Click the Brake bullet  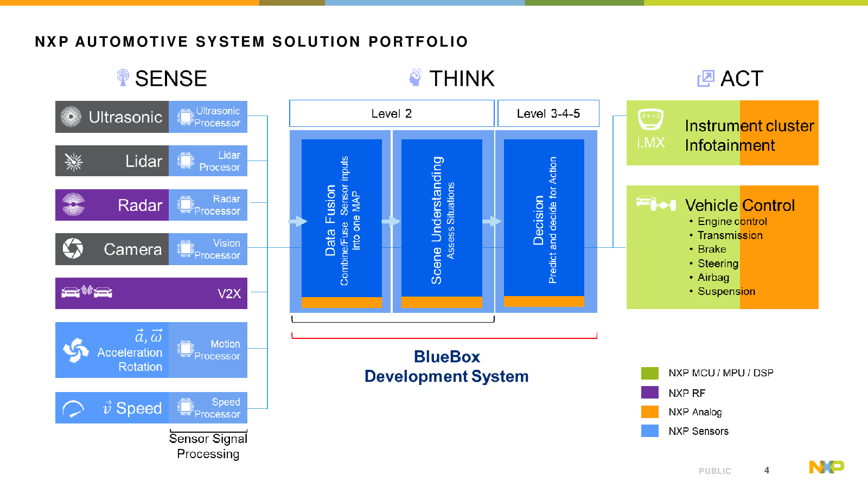712,249
